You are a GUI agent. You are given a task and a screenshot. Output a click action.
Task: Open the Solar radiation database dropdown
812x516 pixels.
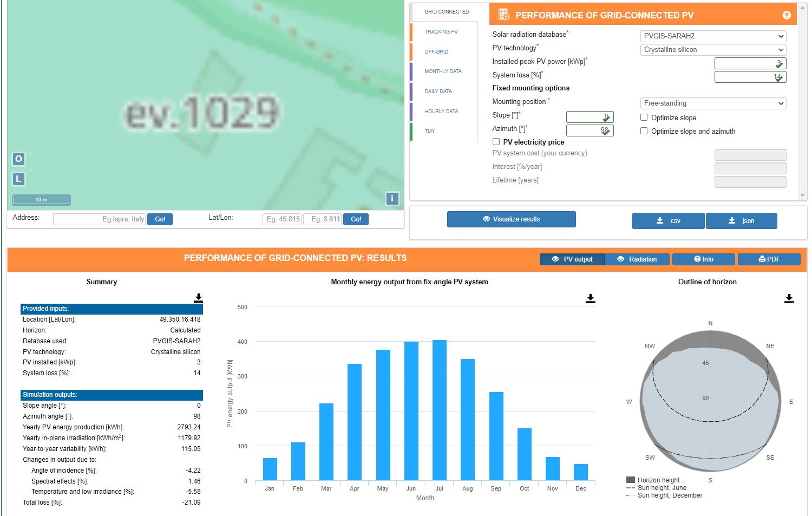click(713, 36)
